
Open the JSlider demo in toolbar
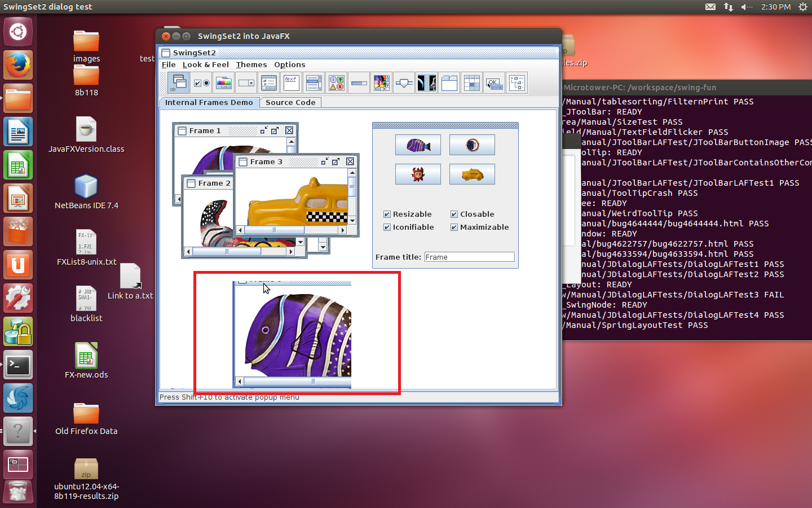click(404, 84)
